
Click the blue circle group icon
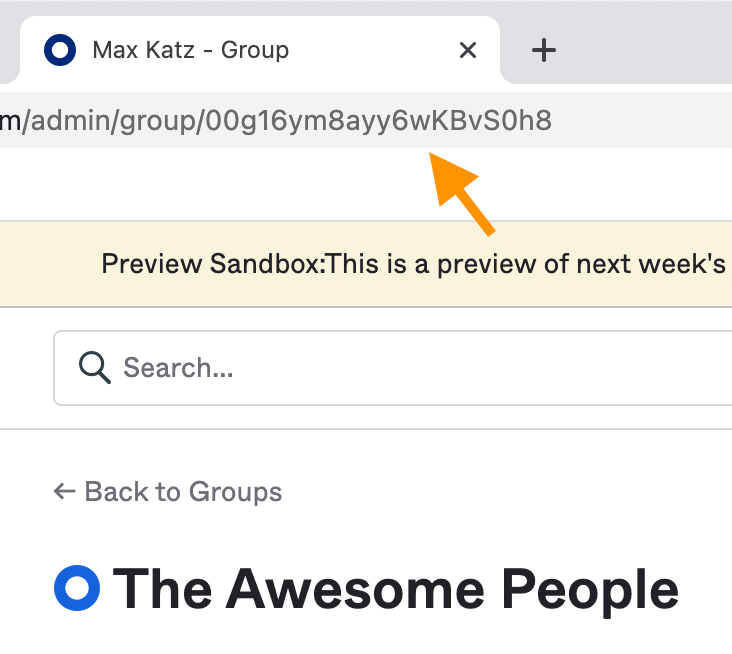coord(77,588)
